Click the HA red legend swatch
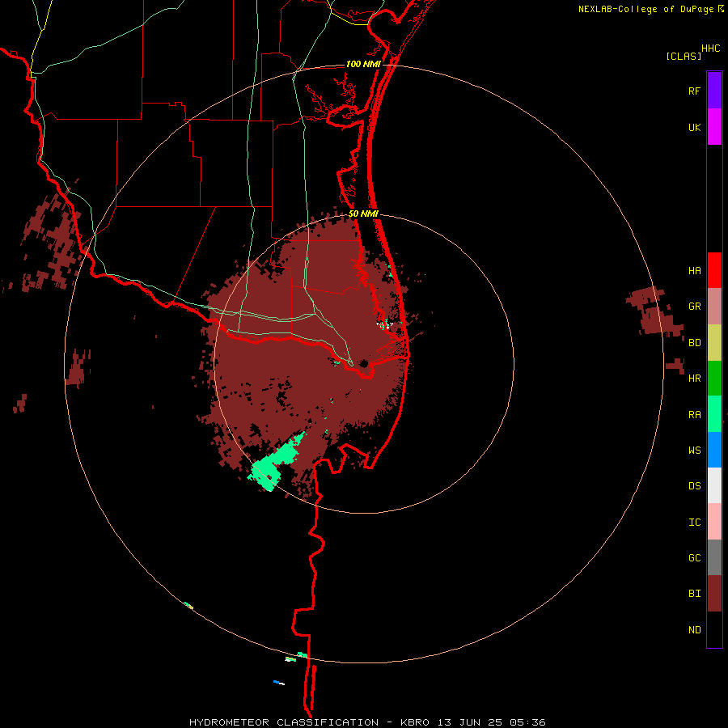The width and height of the screenshot is (728, 728). pyautogui.click(x=714, y=270)
